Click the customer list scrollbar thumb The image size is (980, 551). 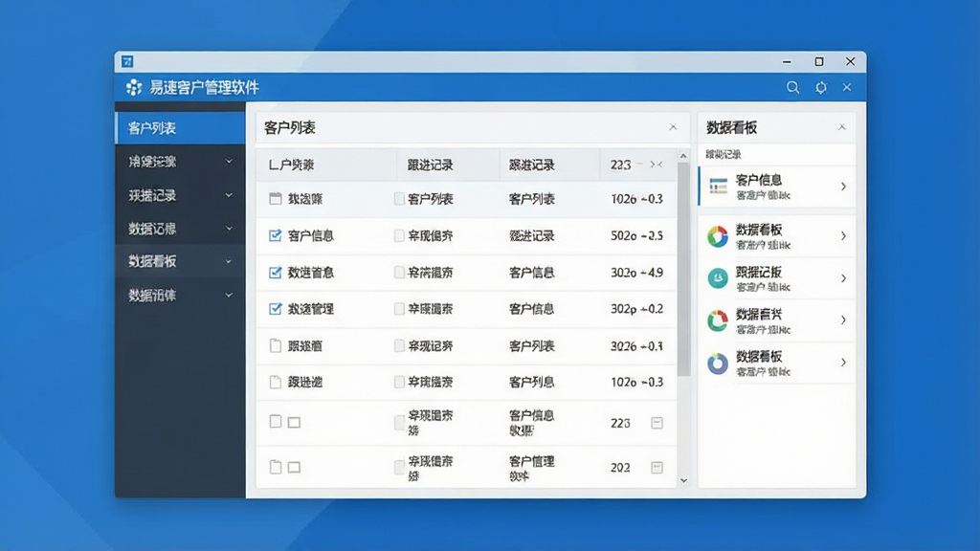[683, 269]
